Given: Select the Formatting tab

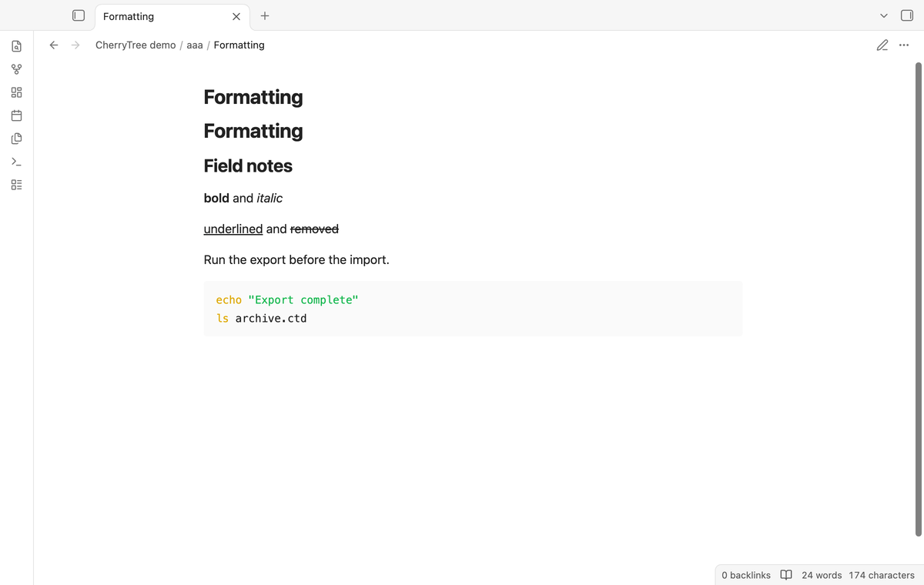Looking at the screenshot, I should coord(172,16).
